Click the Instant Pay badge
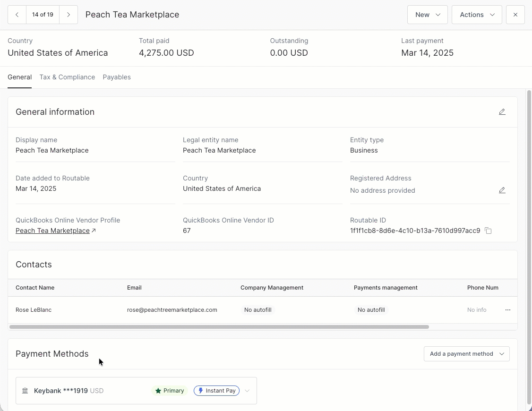Image resolution: width=532 pixels, height=411 pixels. pos(216,391)
